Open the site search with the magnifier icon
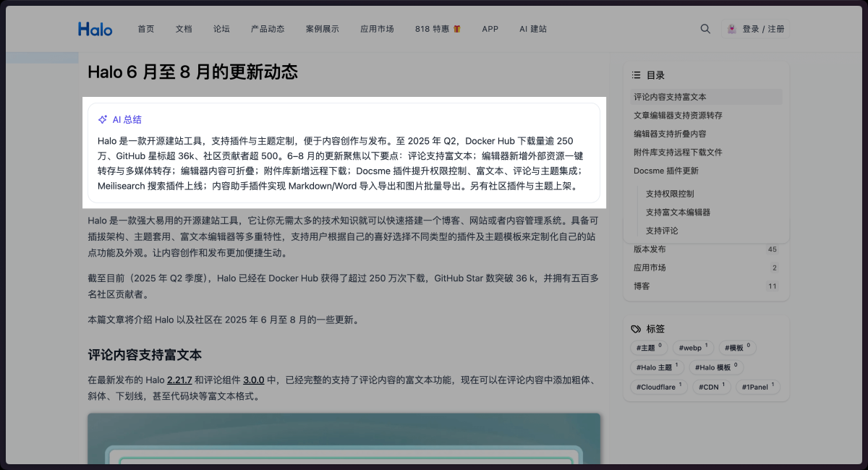The width and height of the screenshot is (868, 470). pos(705,29)
